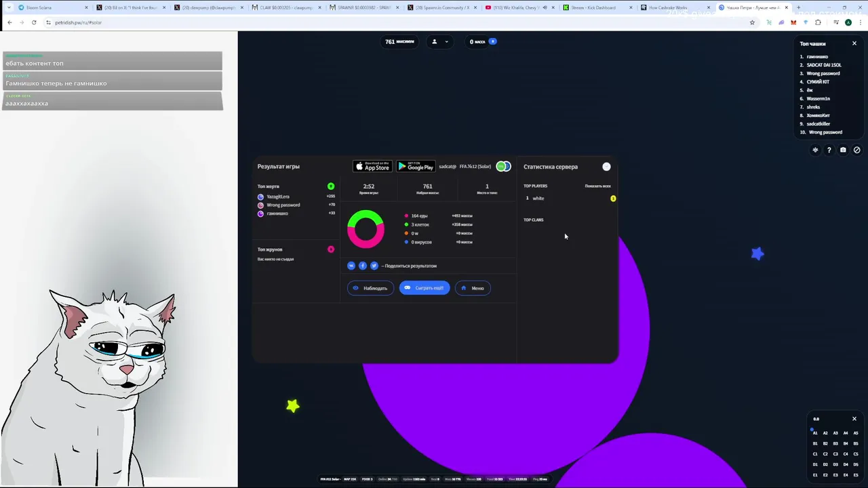Image resolution: width=868 pixels, height=488 pixels.
Task: Click the Наблюдать spectate button
Action: pyautogui.click(x=370, y=288)
